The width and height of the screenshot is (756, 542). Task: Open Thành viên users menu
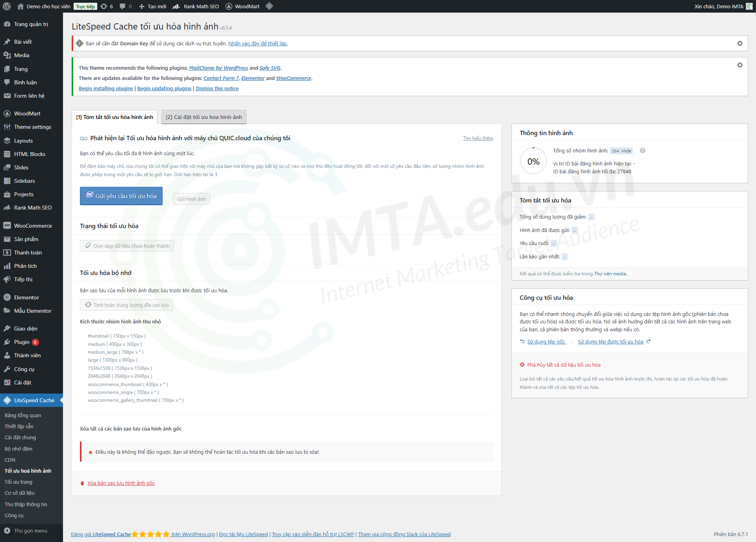pos(31,355)
